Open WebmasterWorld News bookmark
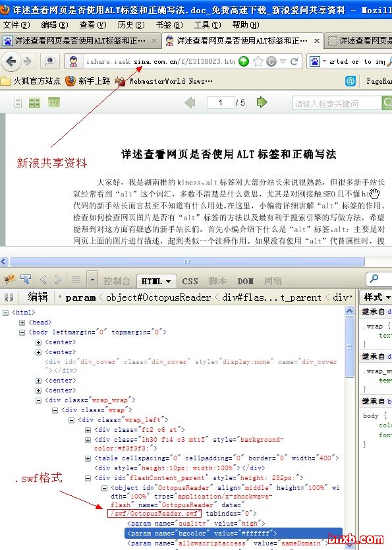The image size is (392, 550). (164, 81)
